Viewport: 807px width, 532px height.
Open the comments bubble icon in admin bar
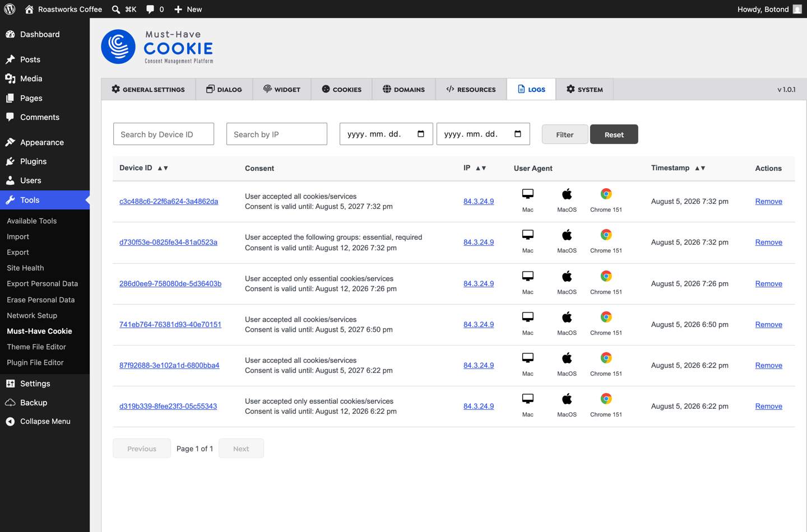[x=150, y=10]
